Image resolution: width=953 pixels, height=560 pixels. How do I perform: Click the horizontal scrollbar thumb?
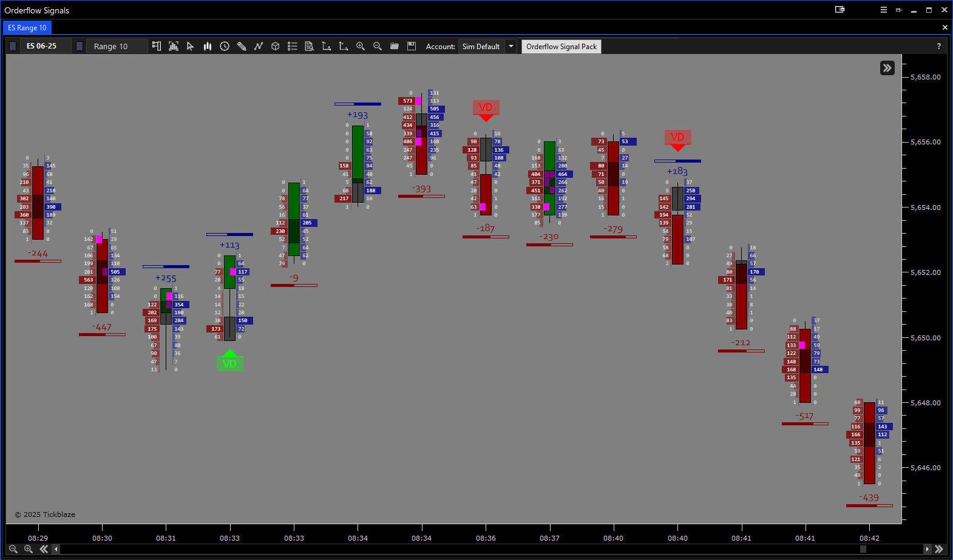(x=863, y=549)
